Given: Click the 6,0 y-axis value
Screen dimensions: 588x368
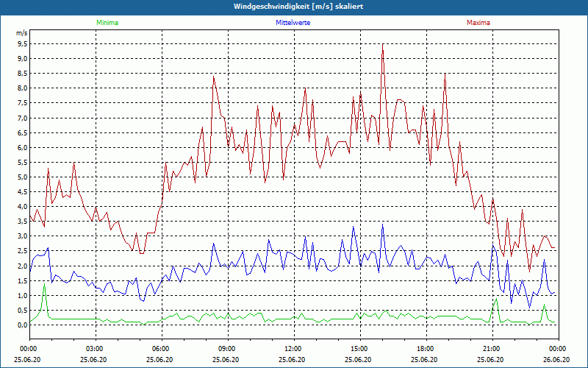Looking at the screenshot, I should point(23,148).
